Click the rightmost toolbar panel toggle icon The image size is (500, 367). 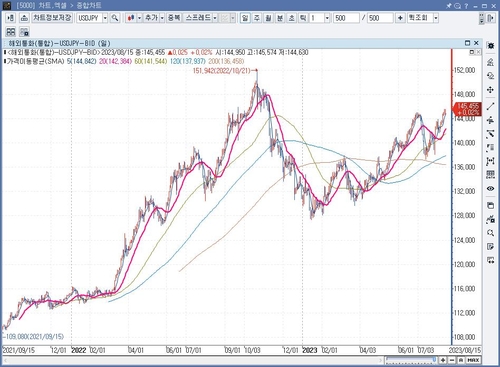click(x=491, y=18)
